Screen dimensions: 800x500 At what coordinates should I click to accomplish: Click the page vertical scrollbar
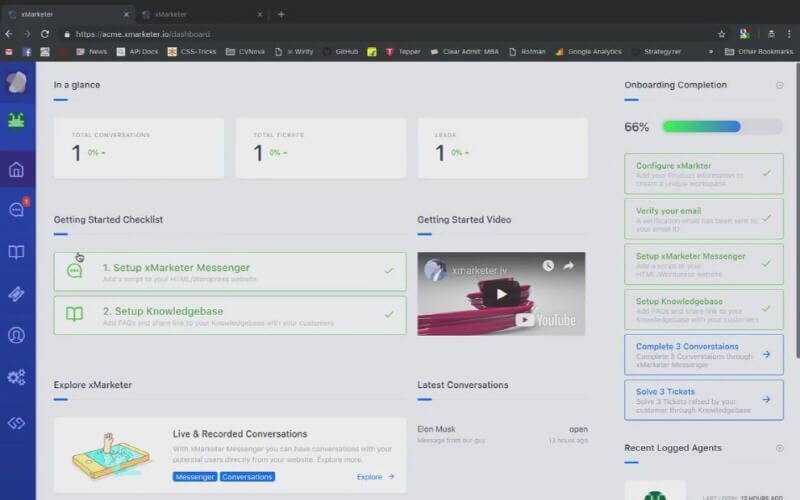click(x=797, y=210)
